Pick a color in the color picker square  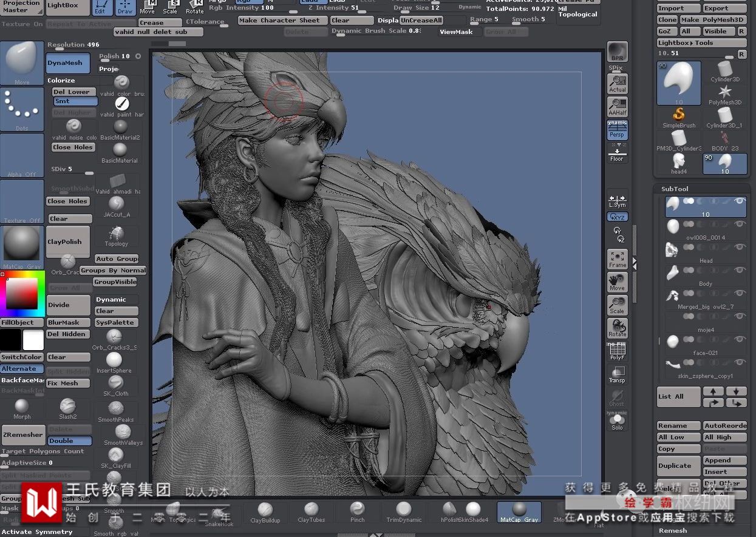(22, 294)
